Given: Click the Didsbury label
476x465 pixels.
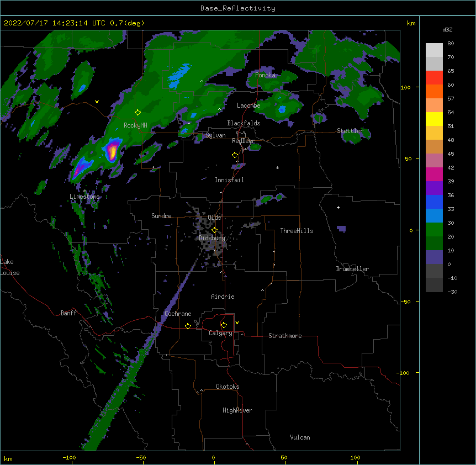Looking at the screenshot, I should click(212, 238).
